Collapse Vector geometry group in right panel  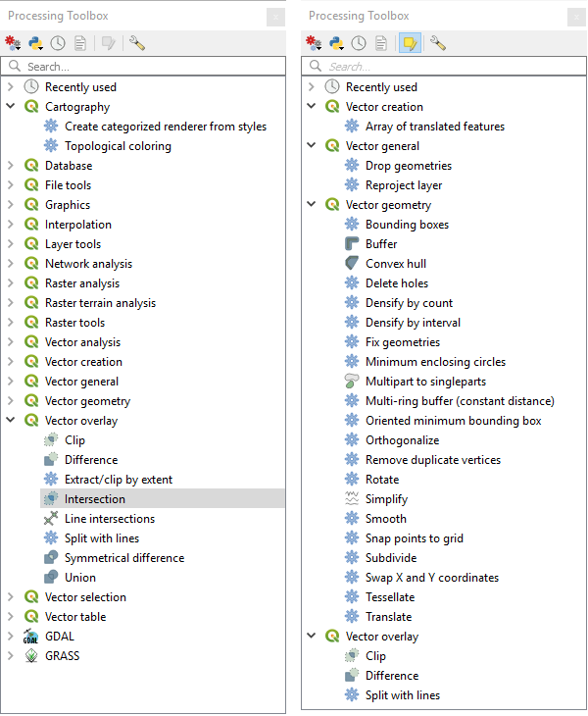[312, 205]
